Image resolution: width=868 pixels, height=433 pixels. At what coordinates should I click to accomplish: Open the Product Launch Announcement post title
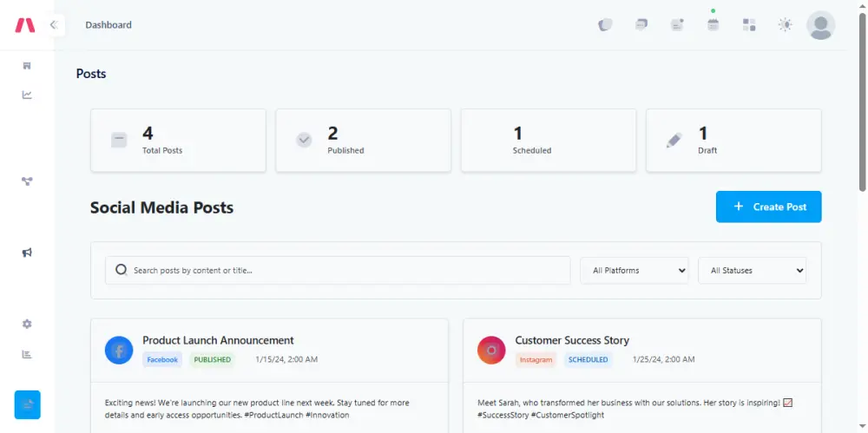[x=218, y=340]
